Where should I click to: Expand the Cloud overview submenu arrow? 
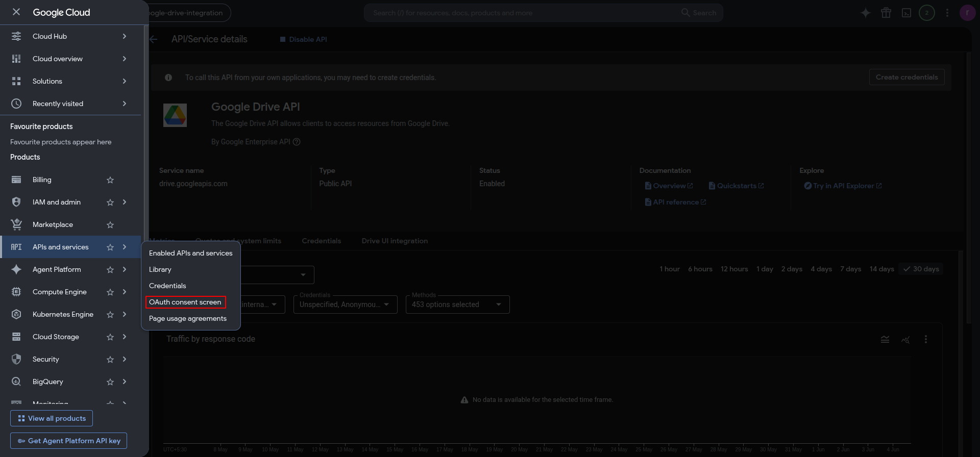click(125, 59)
